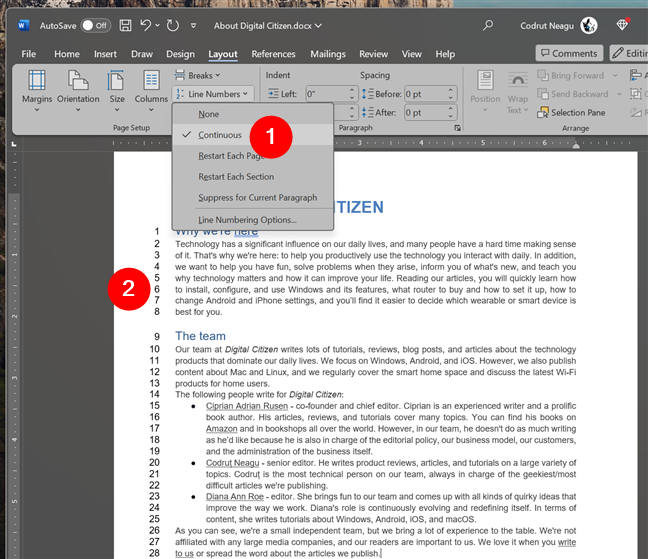Switch to the Insert tab
648x559 pixels.
coord(105,54)
